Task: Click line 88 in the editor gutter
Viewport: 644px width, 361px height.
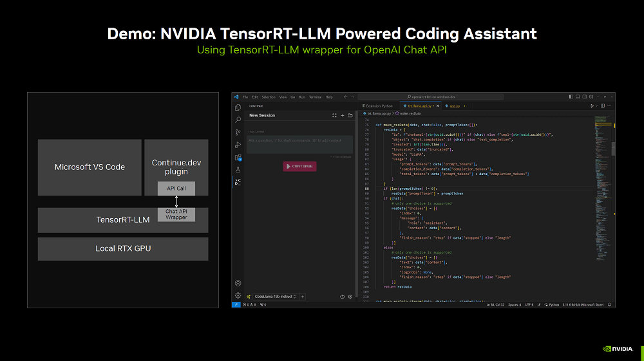Action: [x=366, y=189]
